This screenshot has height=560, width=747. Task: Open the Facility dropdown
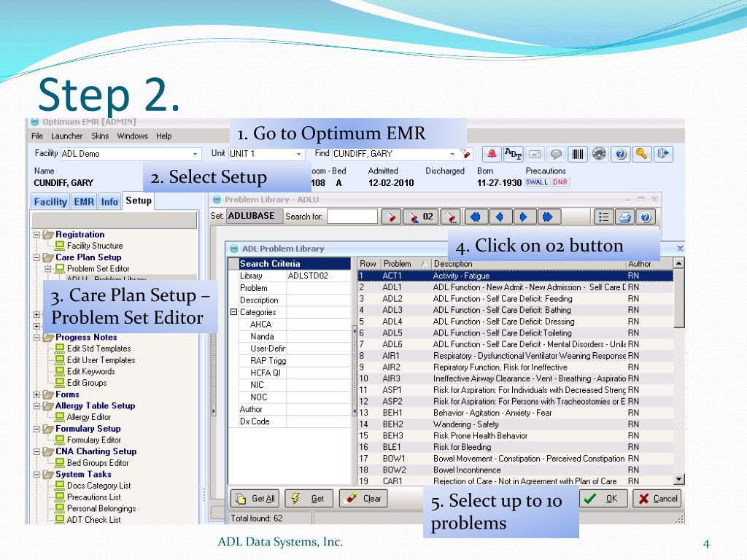pos(195,154)
